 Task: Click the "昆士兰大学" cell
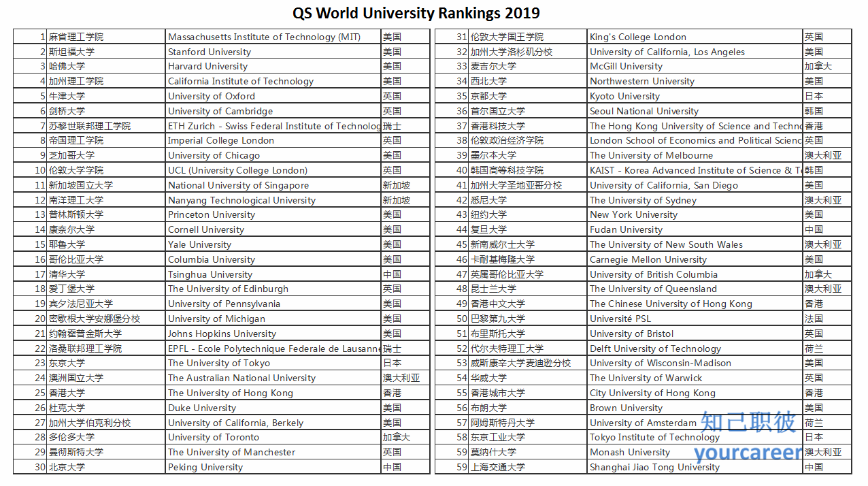click(x=528, y=289)
